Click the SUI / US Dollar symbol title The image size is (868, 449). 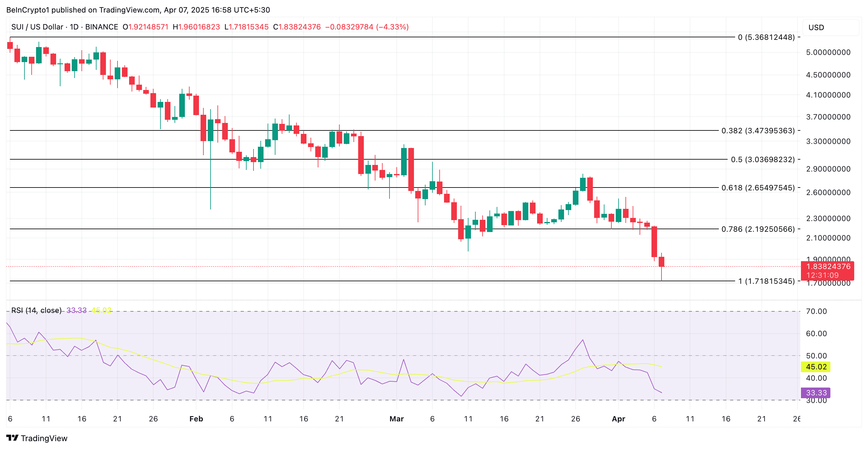click(37, 27)
